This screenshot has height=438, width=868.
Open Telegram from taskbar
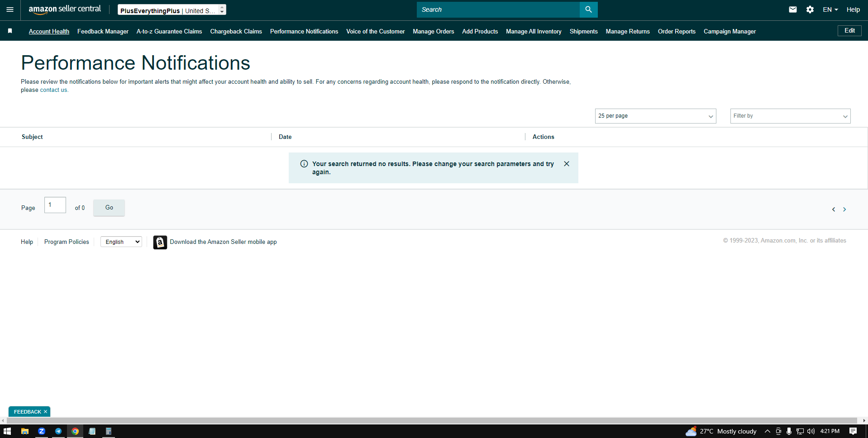(58, 431)
